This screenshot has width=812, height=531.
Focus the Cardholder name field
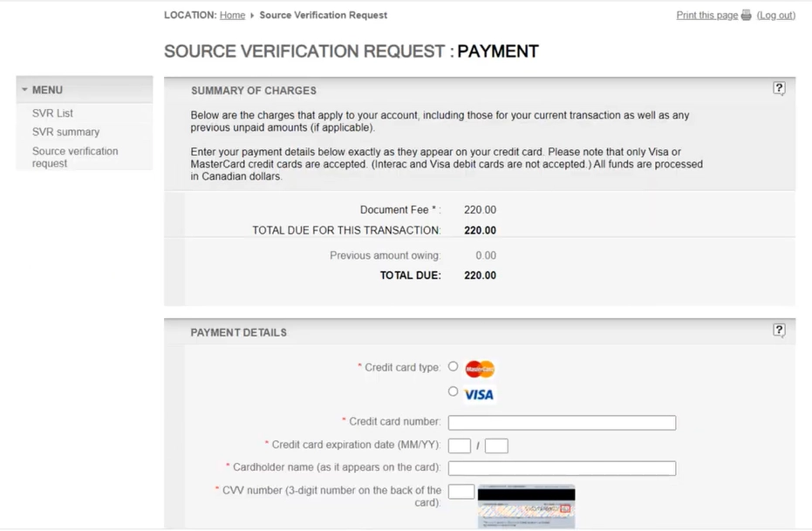pos(562,468)
